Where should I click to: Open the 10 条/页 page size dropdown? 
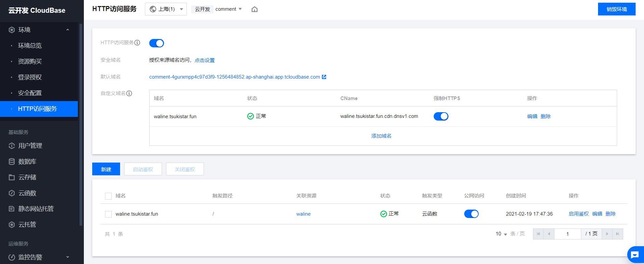tap(501, 234)
